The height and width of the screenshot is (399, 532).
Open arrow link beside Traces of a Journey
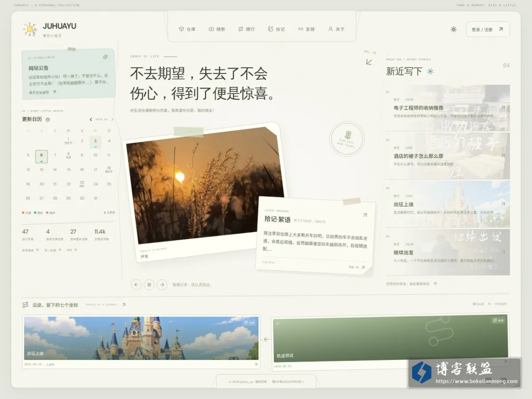(124, 305)
